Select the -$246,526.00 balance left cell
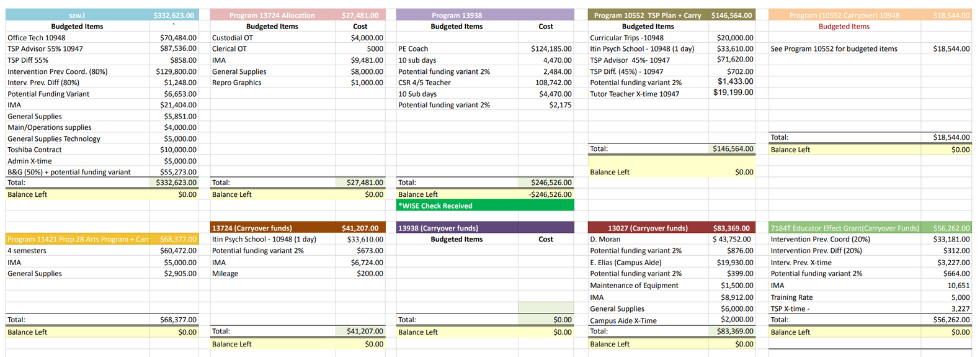The height and width of the screenshot is (357, 980). 546,194
